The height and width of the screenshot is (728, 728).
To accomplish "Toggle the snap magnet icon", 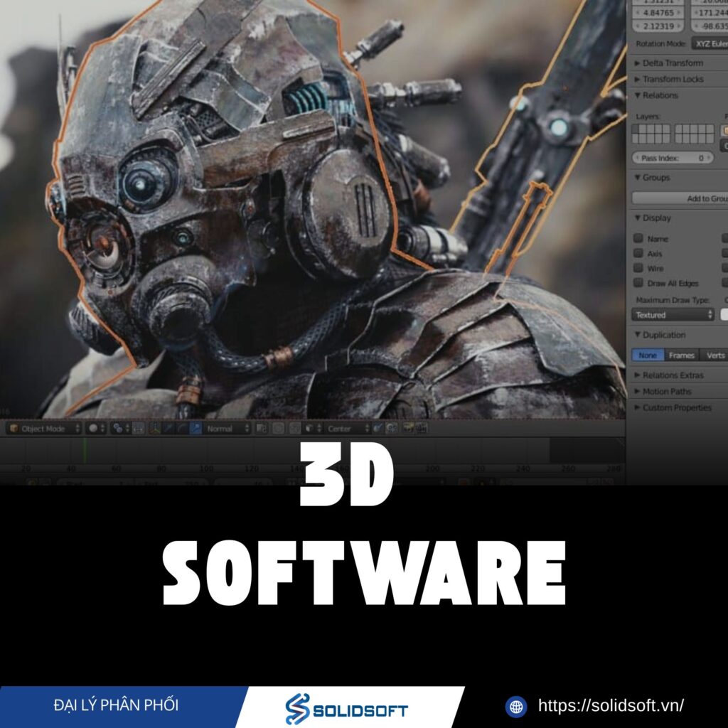I will pos(295,429).
